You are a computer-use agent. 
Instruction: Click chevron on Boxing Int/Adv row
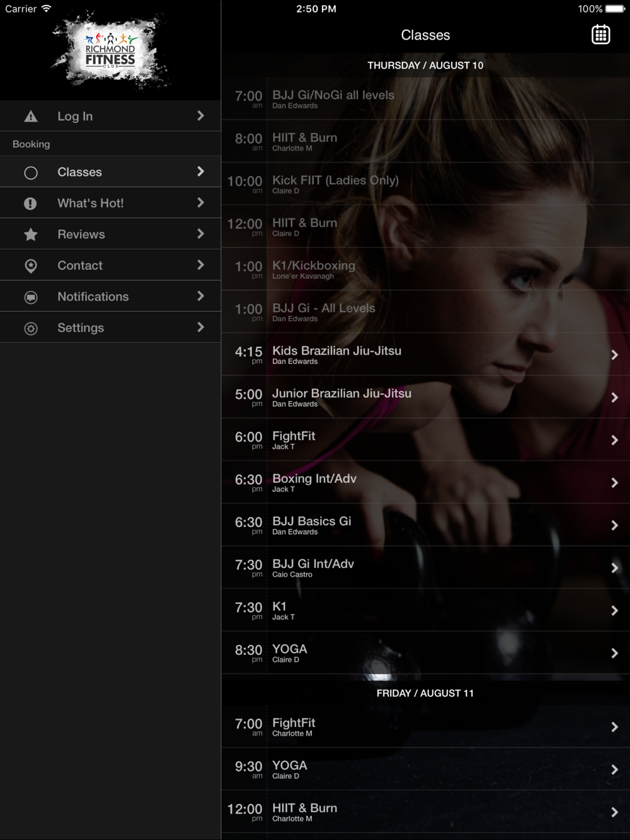click(614, 483)
